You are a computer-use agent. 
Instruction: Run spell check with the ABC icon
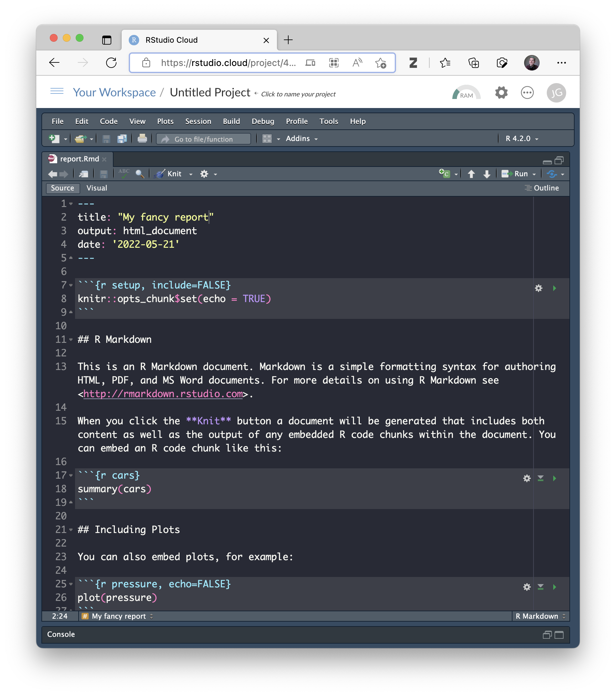click(124, 174)
